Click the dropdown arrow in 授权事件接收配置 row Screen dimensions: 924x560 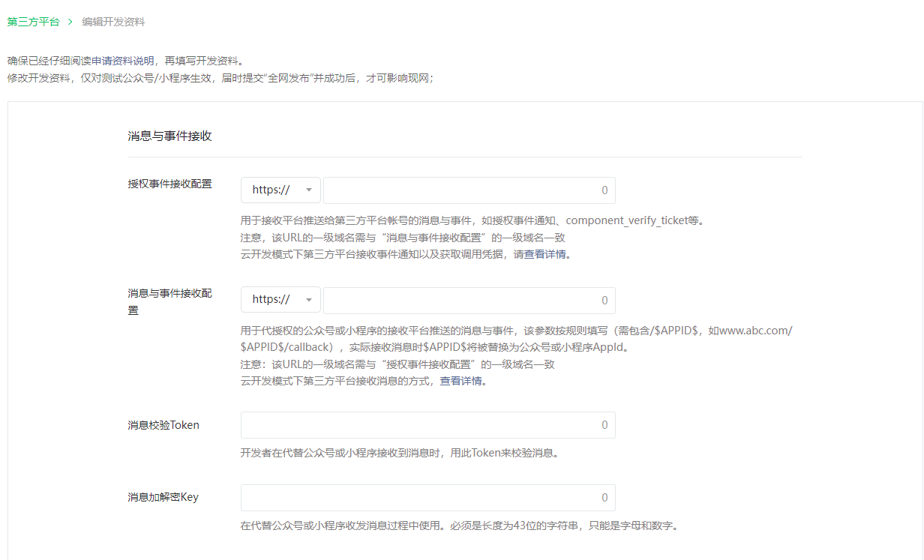tap(308, 190)
